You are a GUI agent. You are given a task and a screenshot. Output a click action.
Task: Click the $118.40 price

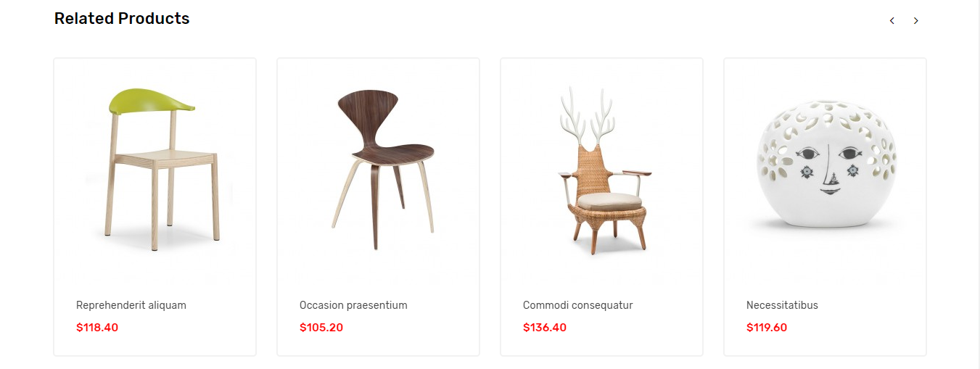(97, 328)
